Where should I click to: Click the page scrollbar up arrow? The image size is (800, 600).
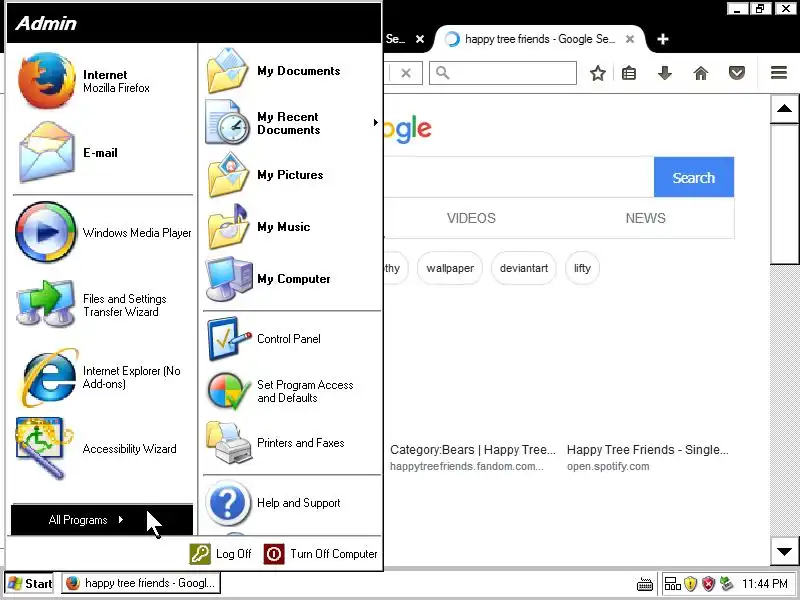coord(784,109)
